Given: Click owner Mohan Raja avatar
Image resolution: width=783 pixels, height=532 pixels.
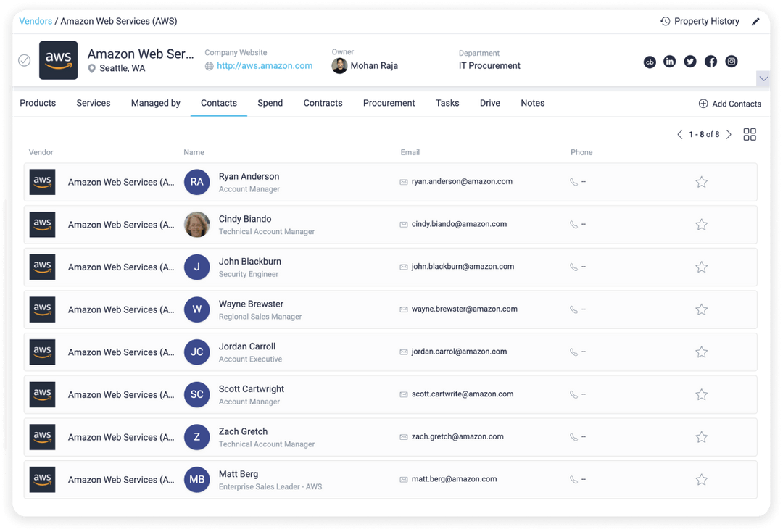Looking at the screenshot, I should click(339, 66).
